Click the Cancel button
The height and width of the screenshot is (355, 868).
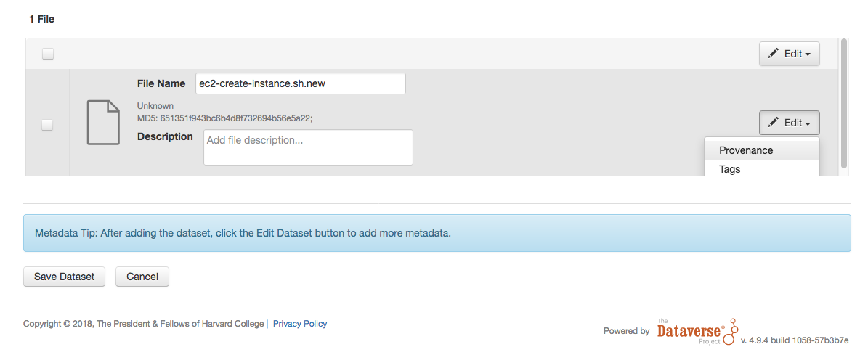[142, 277]
